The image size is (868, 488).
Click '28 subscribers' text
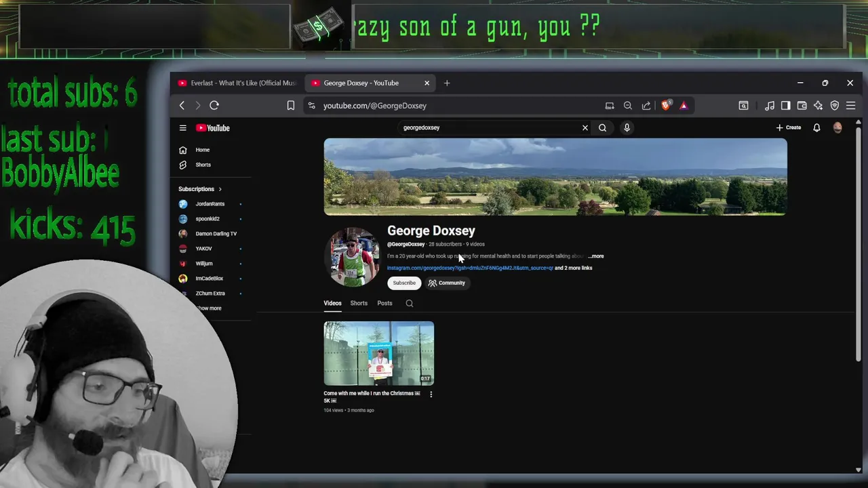pyautogui.click(x=445, y=244)
